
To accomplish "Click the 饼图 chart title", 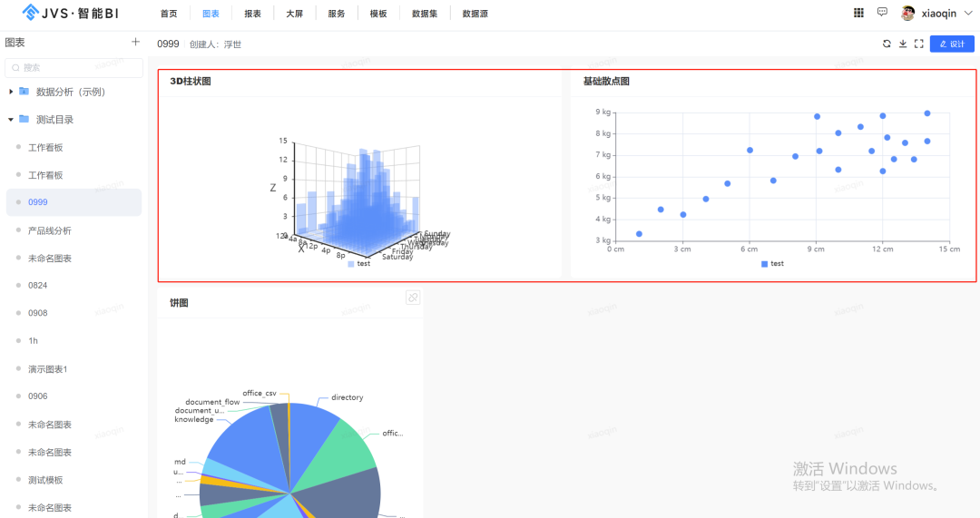I will (x=179, y=303).
